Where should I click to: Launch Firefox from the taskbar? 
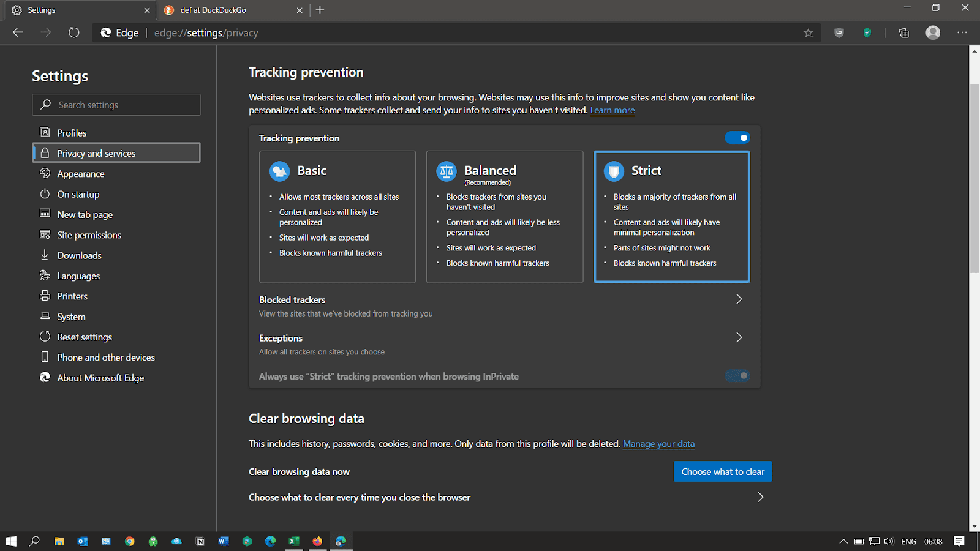tap(317, 541)
